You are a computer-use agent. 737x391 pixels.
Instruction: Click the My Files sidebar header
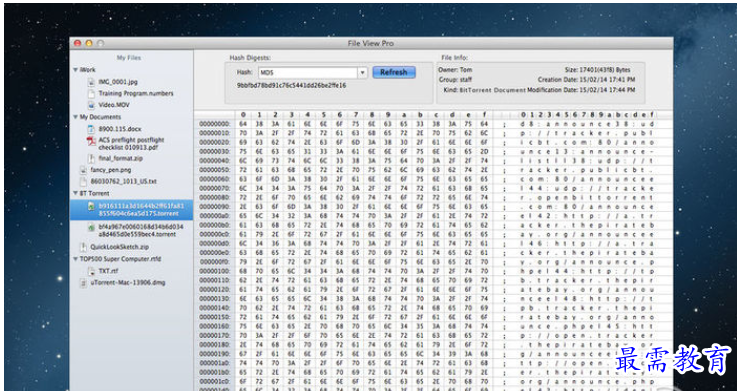129,58
